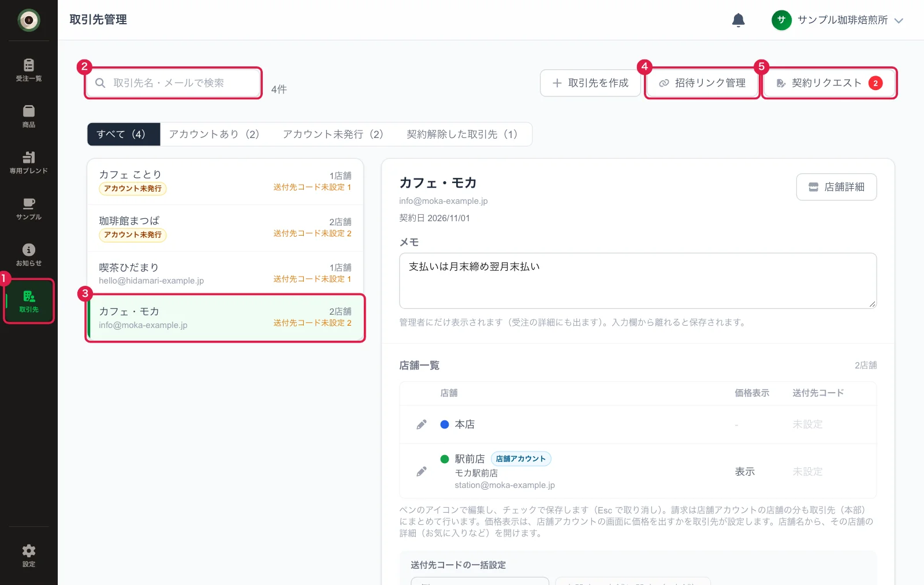Go to 商品 in the sidebar
This screenshot has width=924, height=585.
point(28,116)
